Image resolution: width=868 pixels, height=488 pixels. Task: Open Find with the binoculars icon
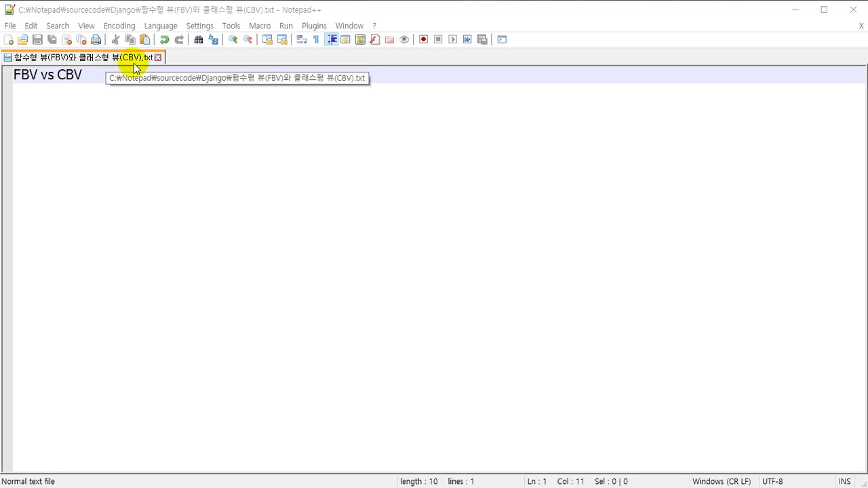coord(199,39)
